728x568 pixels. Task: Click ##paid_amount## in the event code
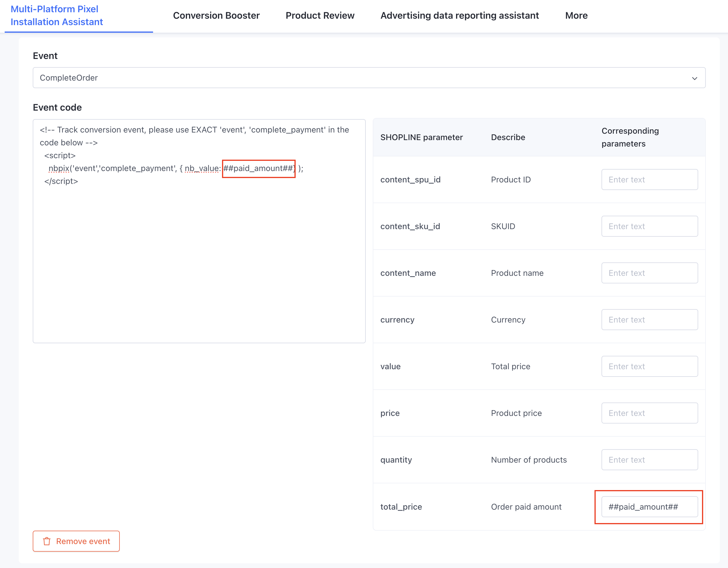(258, 169)
